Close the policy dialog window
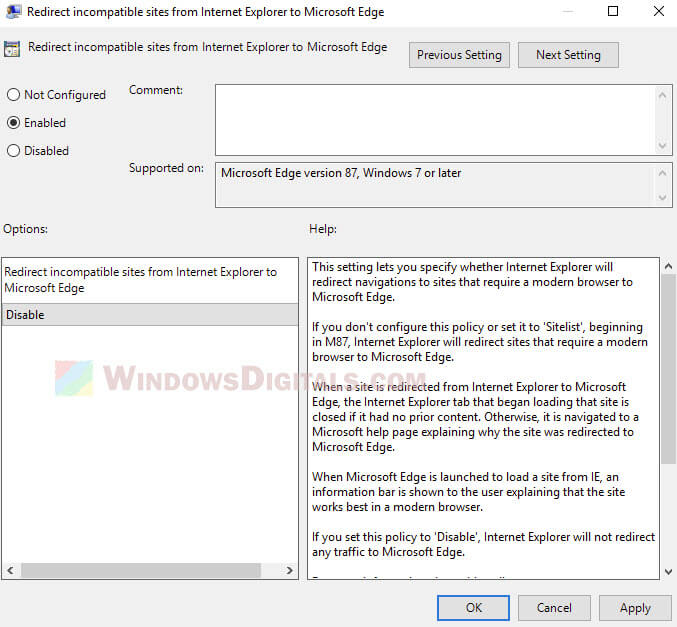Image resolution: width=677 pixels, height=627 pixels. [x=659, y=11]
